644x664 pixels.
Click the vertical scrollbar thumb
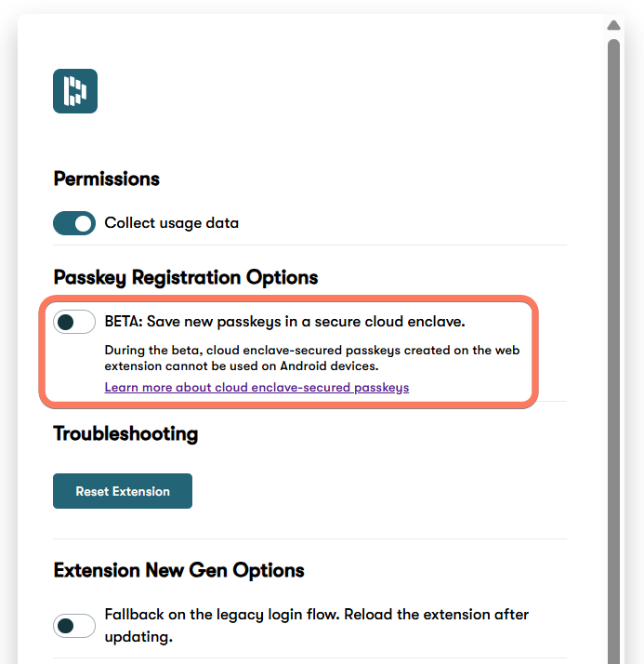[613, 279]
